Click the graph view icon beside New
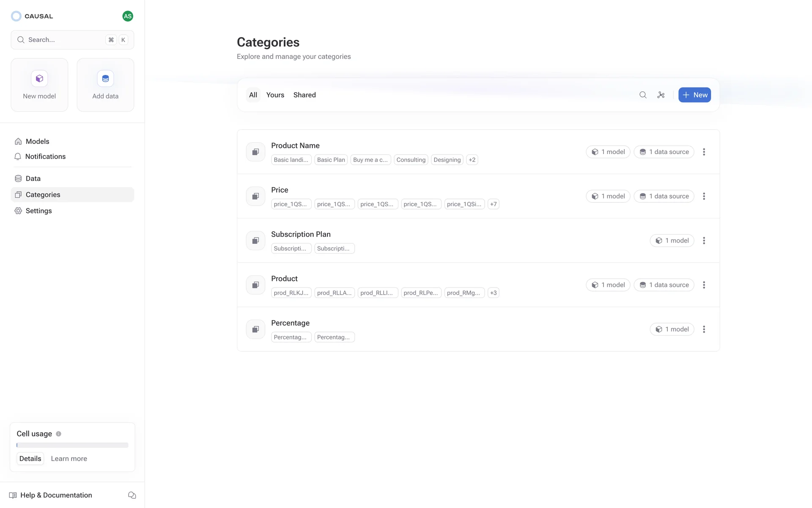The height and width of the screenshot is (508, 812). [x=661, y=95]
